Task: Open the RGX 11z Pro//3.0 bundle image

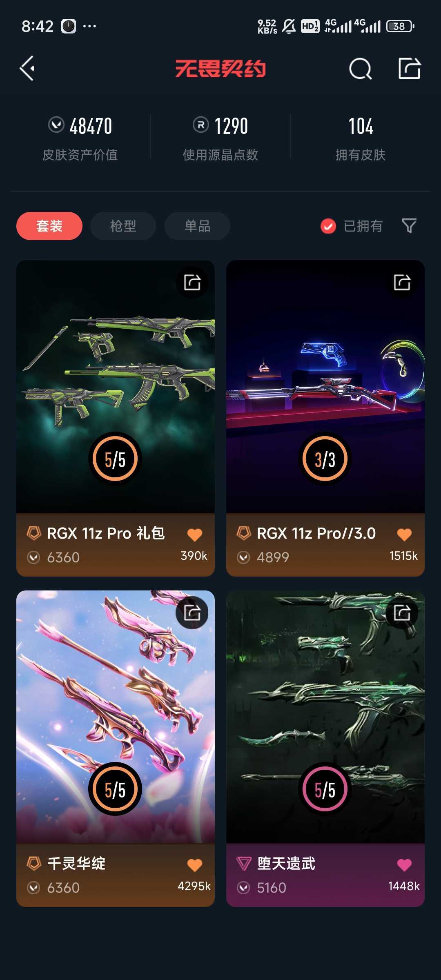Action: point(325,386)
